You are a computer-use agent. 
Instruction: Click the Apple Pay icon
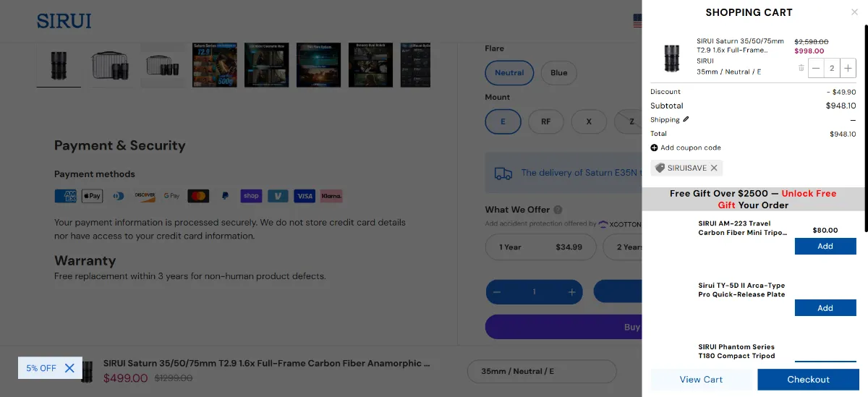(x=92, y=196)
